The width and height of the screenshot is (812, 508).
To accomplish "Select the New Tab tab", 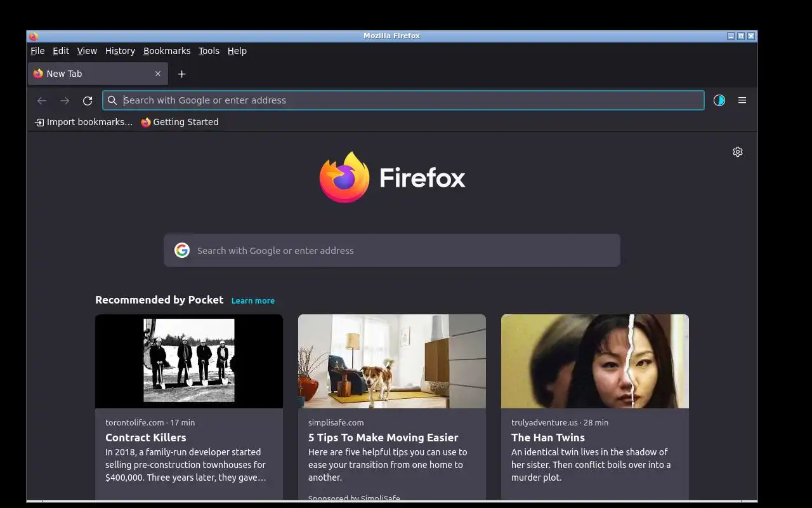I will (98, 74).
